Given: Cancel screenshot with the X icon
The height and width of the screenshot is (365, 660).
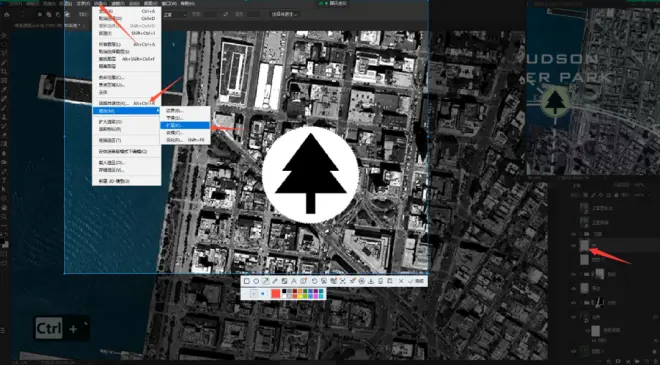Looking at the screenshot, I should (401, 281).
